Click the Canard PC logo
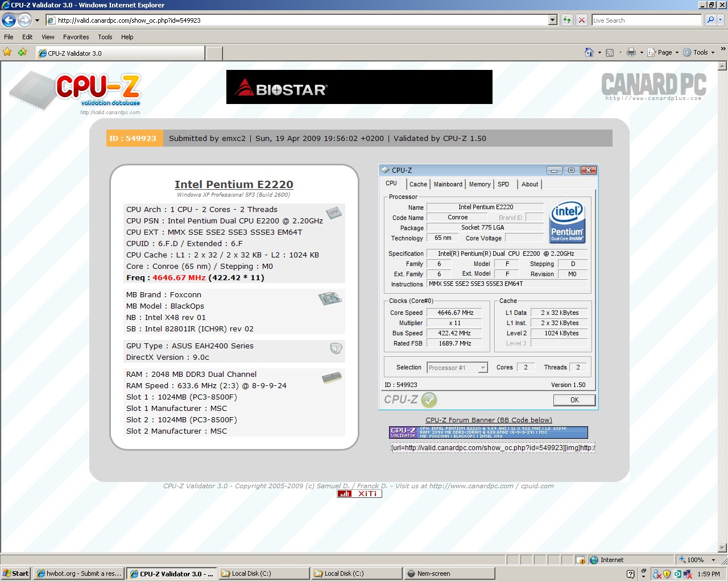Image resolution: width=728 pixels, height=582 pixels. (x=653, y=86)
